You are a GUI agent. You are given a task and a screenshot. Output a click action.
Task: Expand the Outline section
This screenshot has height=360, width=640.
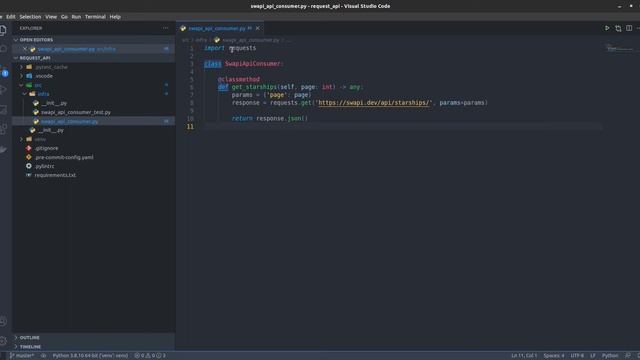click(93, 338)
